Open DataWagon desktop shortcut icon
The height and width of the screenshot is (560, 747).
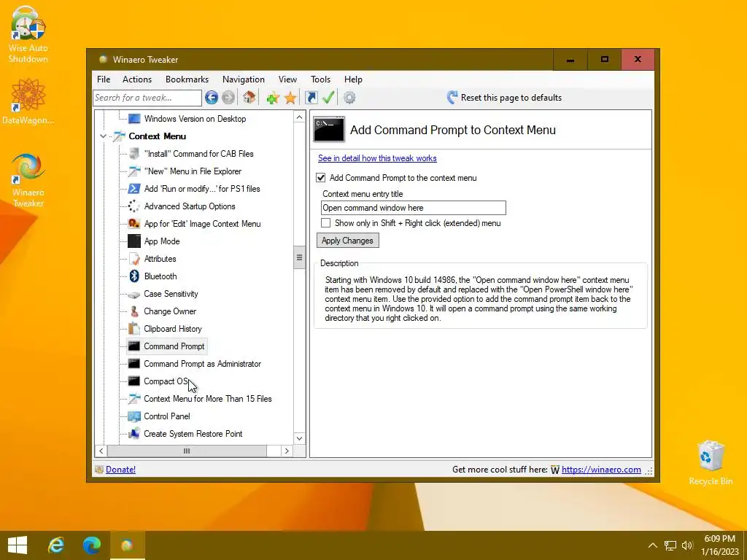[x=28, y=101]
